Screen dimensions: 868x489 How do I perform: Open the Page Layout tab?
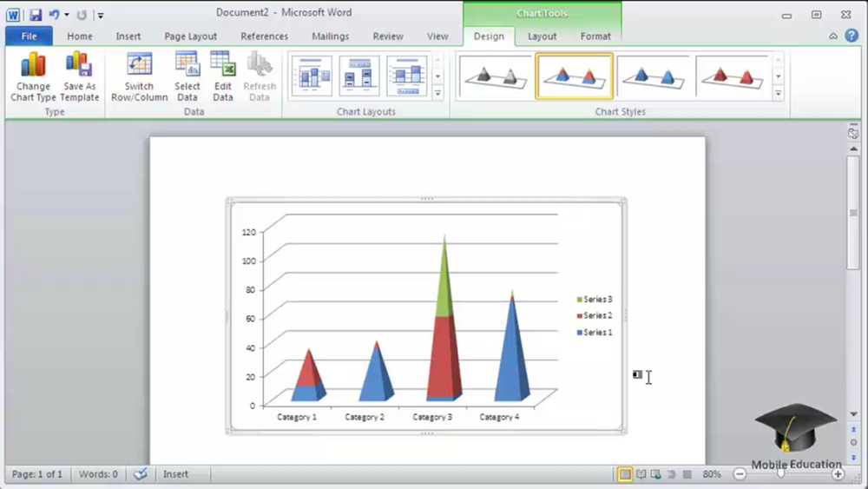tap(190, 36)
